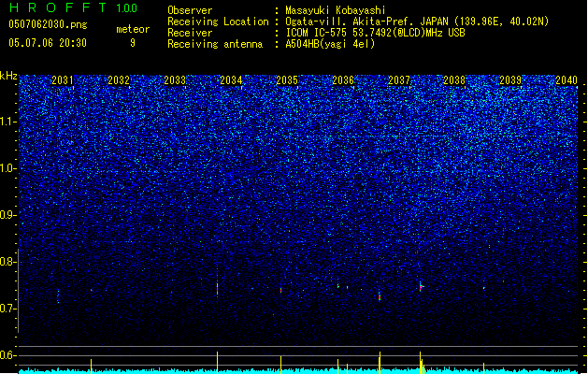The width and height of the screenshot is (588, 374).
Task: Click the 'Receiving antenna' label
Action: click(215, 44)
